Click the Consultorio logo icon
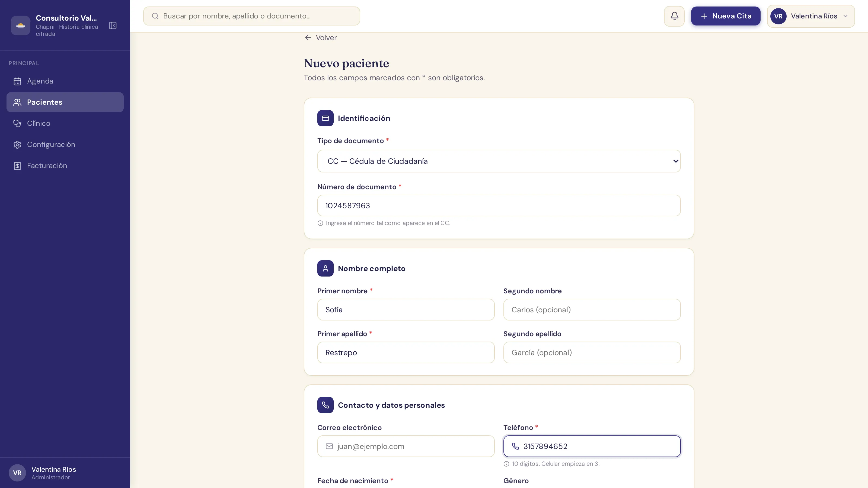 [x=21, y=25]
